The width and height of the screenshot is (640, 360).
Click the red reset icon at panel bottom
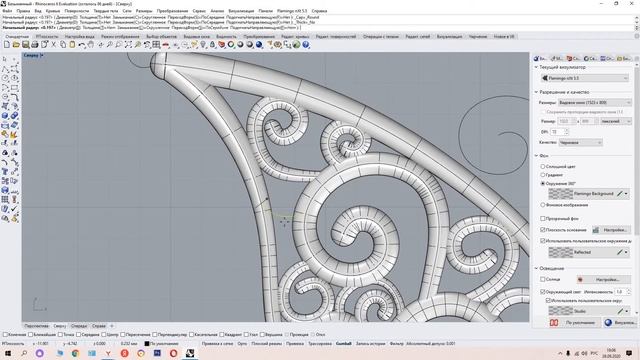point(554,322)
